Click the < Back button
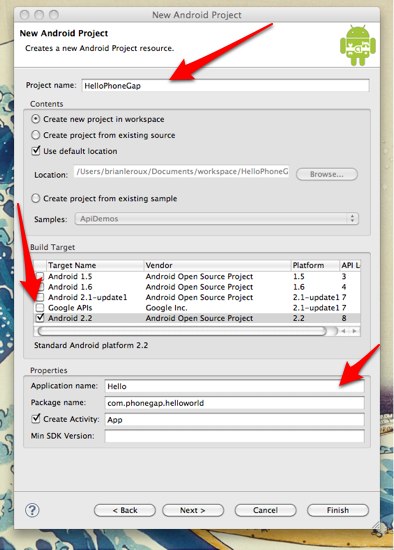394x550 pixels. click(x=125, y=510)
